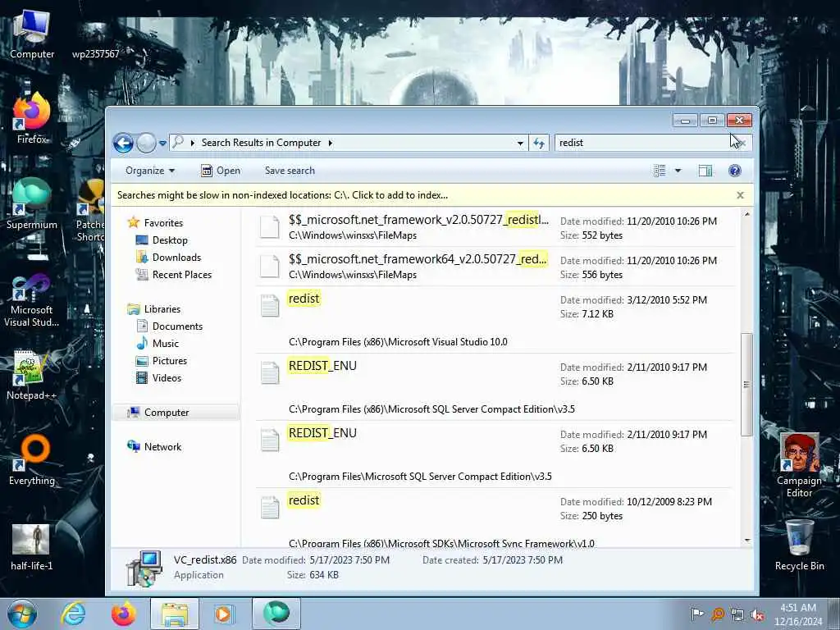Open the Computer desktop icon

coord(32,34)
